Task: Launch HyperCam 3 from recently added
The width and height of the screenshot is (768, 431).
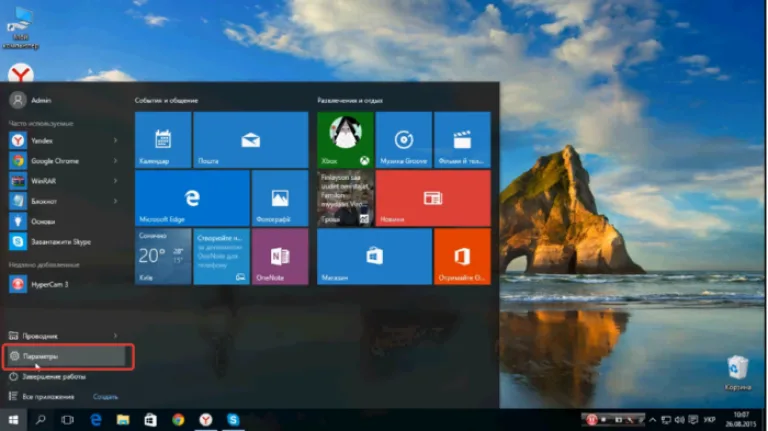Action: (x=64, y=284)
